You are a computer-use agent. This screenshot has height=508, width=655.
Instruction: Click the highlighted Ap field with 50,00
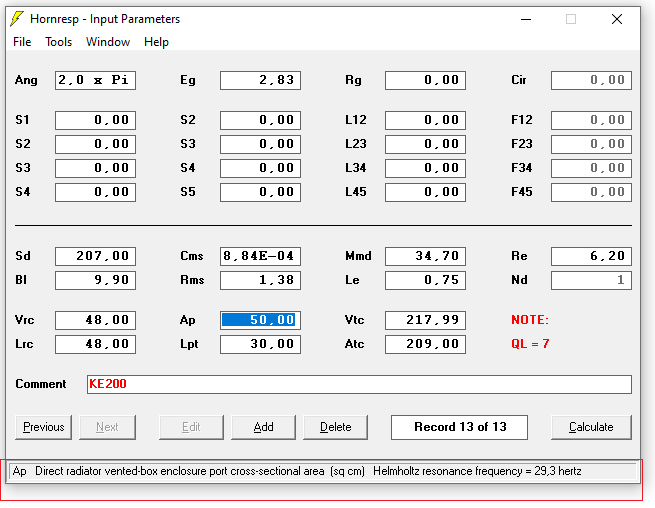click(260, 320)
